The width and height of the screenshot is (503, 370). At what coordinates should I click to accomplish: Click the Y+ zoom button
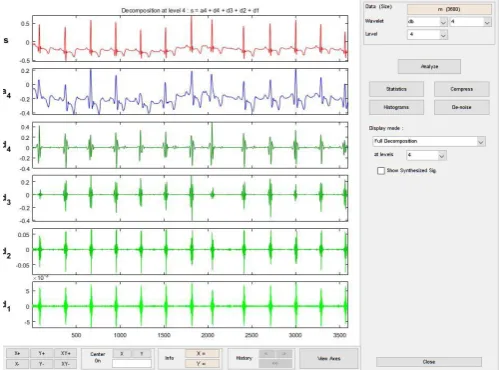[41, 353]
